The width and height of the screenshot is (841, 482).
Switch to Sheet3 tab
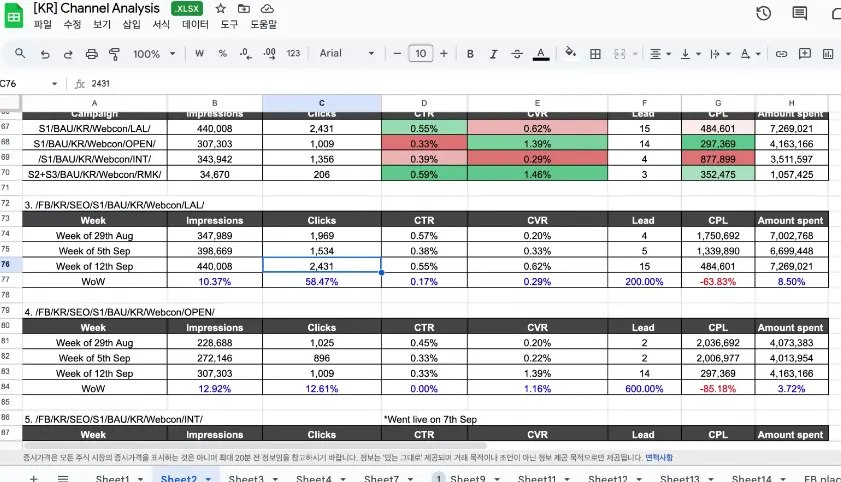pos(246,478)
